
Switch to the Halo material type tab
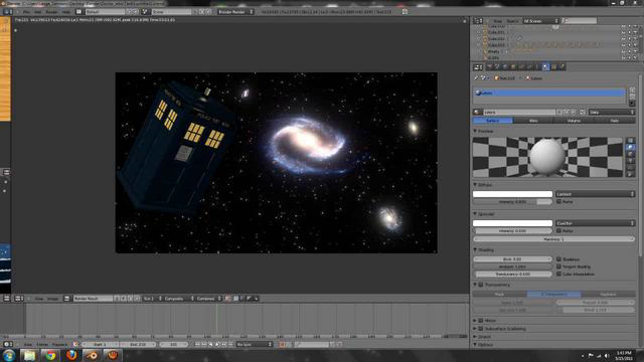pyautogui.click(x=614, y=121)
